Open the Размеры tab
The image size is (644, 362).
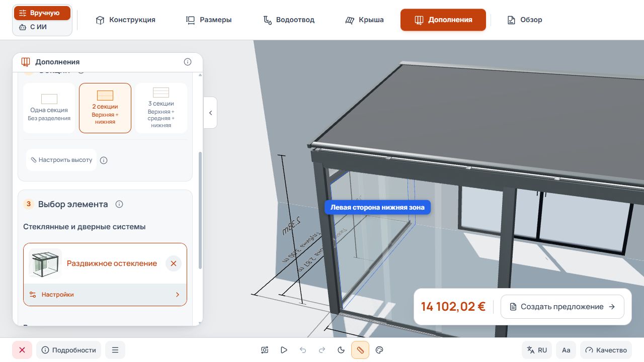pyautogui.click(x=209, y=20)
